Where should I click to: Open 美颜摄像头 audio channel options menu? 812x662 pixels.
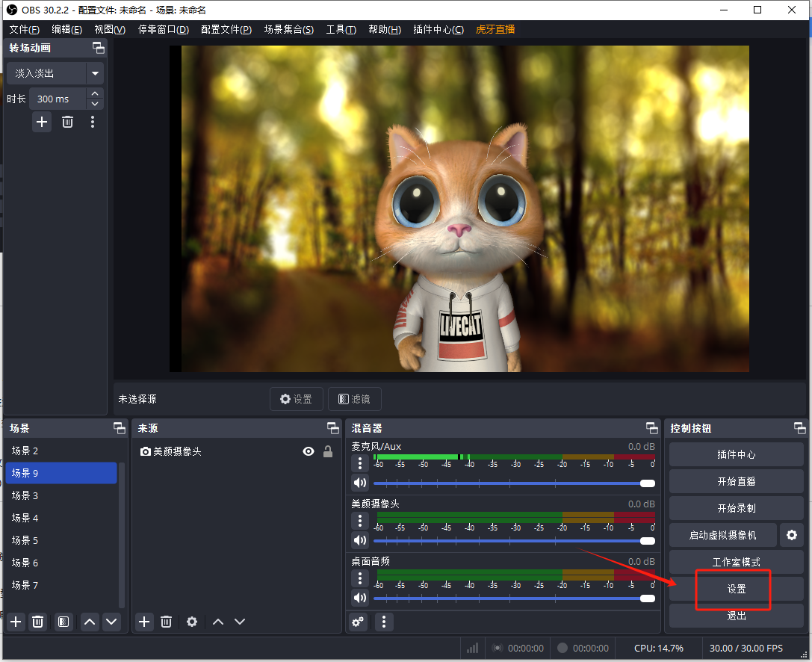[x=360, y=520]
